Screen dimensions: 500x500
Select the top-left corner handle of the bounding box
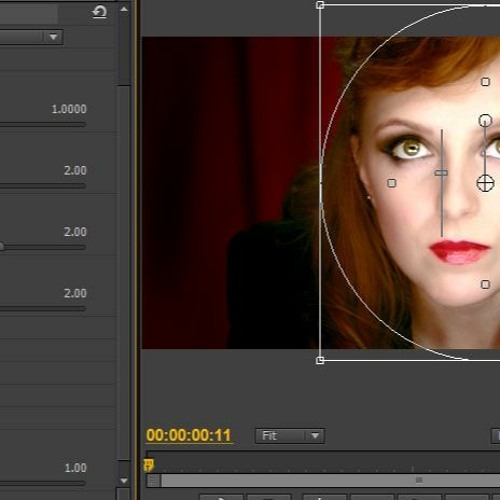[x=320, y=5]
